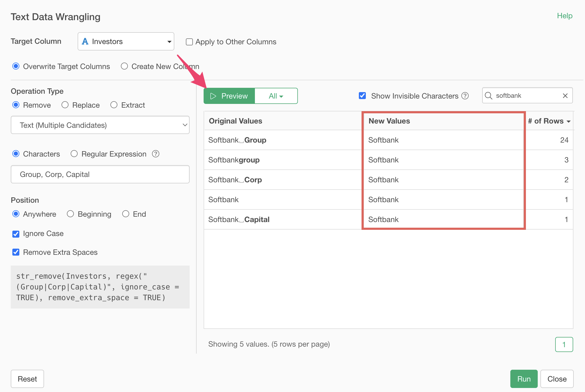Uncheck Show Invisible Characters
Viewport: 585px width, 392px height.
[x=362, y=96]
